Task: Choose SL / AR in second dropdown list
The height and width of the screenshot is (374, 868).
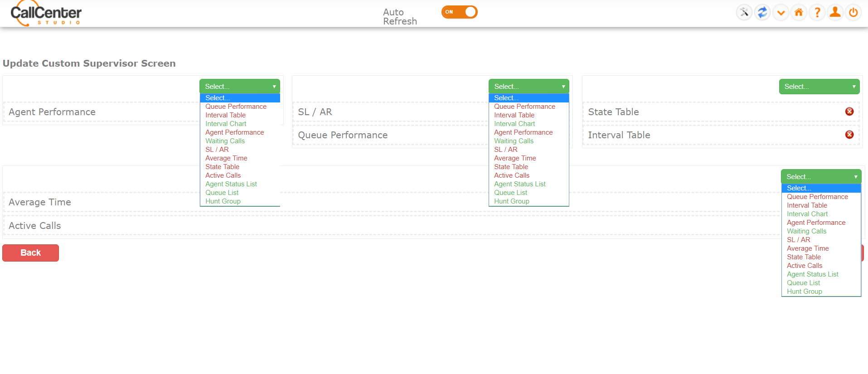Action: tap(529, 150)
